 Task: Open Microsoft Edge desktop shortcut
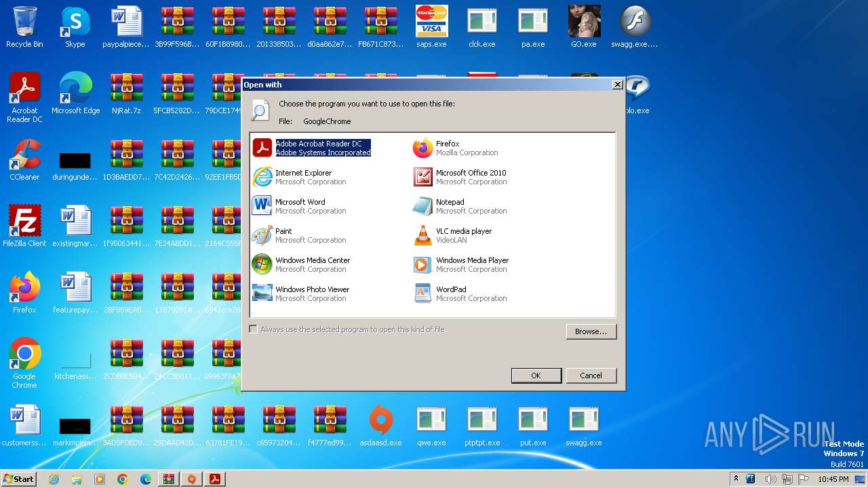point(75,94)
